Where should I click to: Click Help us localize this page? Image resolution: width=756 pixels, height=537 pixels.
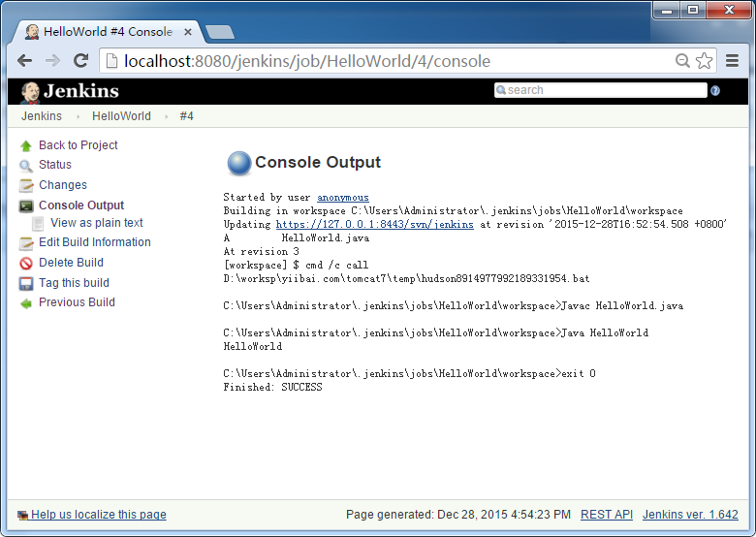pos(98,515)
